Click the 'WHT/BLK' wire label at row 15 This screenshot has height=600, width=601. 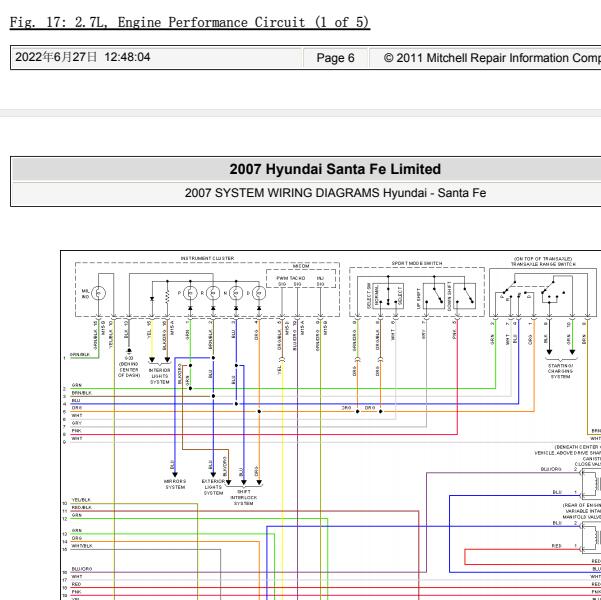coord(82,546)
